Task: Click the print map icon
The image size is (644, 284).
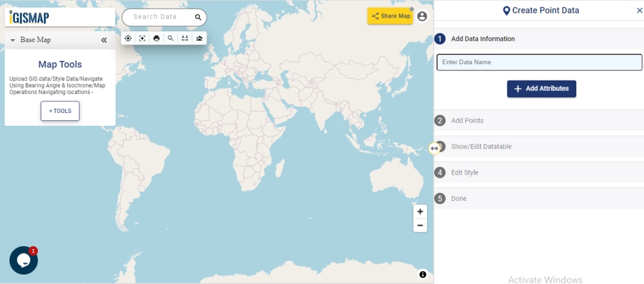Action: tap(156, 38)
